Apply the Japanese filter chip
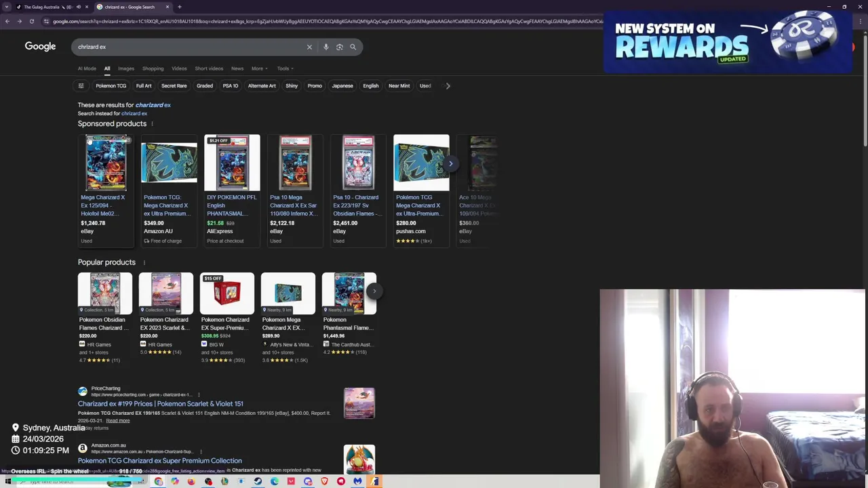The height and width of the screenshot is (488, 868). (x=342, y=86)
